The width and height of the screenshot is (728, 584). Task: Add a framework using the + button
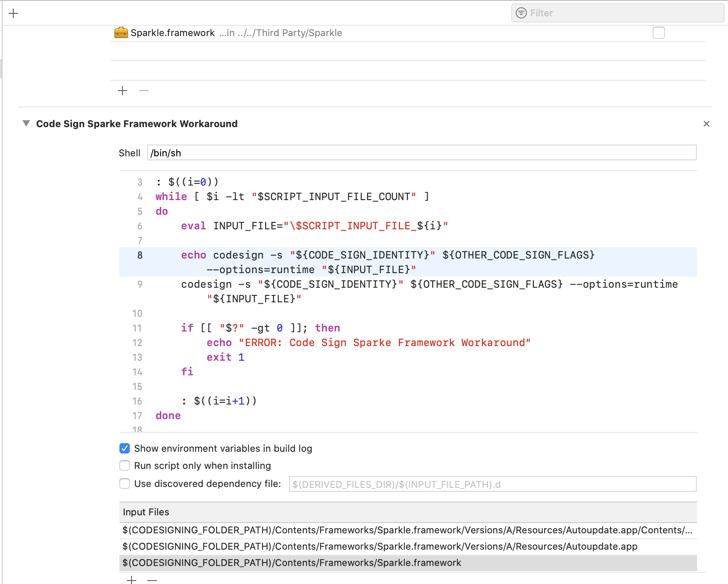[x=122, y=91]
